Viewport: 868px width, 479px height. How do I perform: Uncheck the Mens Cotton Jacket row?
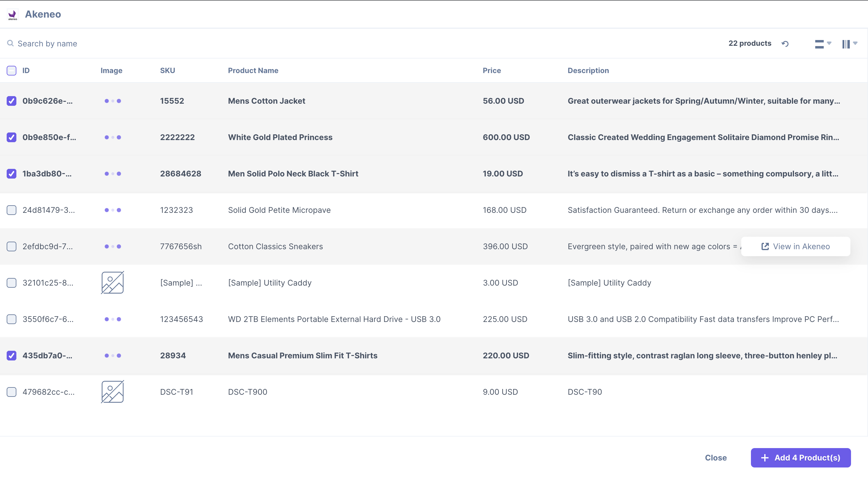point(12,101)
